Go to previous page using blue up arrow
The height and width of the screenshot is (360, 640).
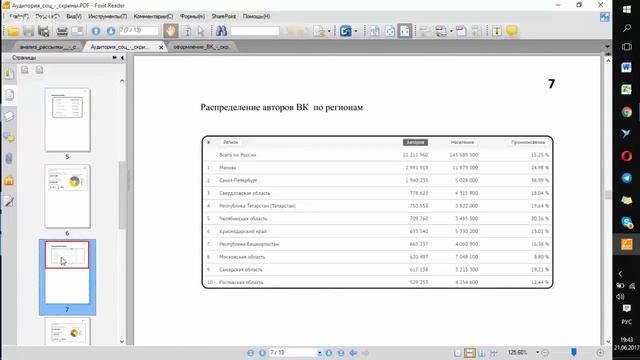click(96, 31)
